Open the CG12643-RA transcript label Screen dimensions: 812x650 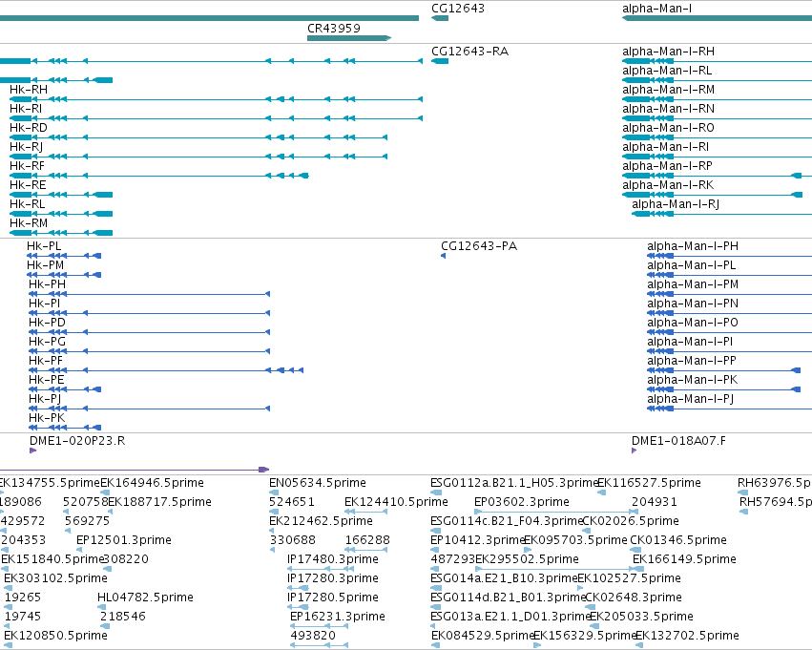[x=469, y=52]
